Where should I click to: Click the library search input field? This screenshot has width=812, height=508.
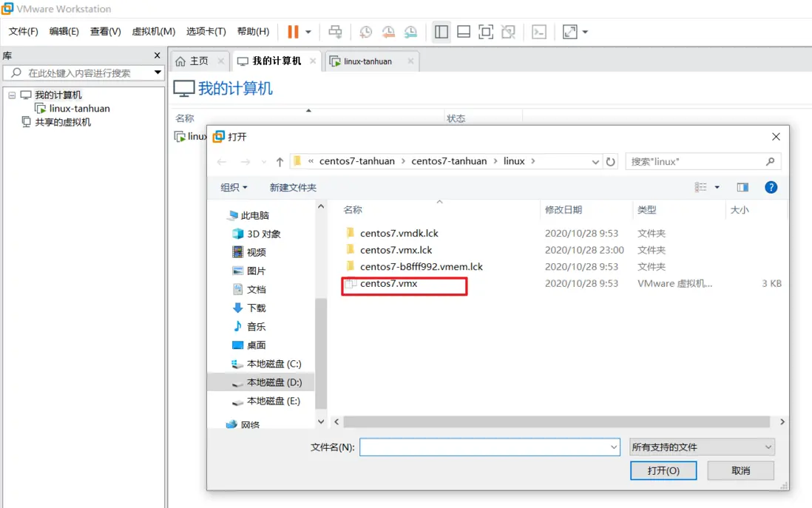pyautogui.click(x=83, y=73)
